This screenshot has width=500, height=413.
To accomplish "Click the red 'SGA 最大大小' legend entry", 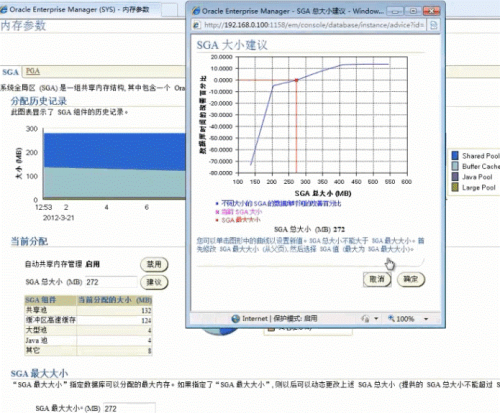I will [238, 220].
